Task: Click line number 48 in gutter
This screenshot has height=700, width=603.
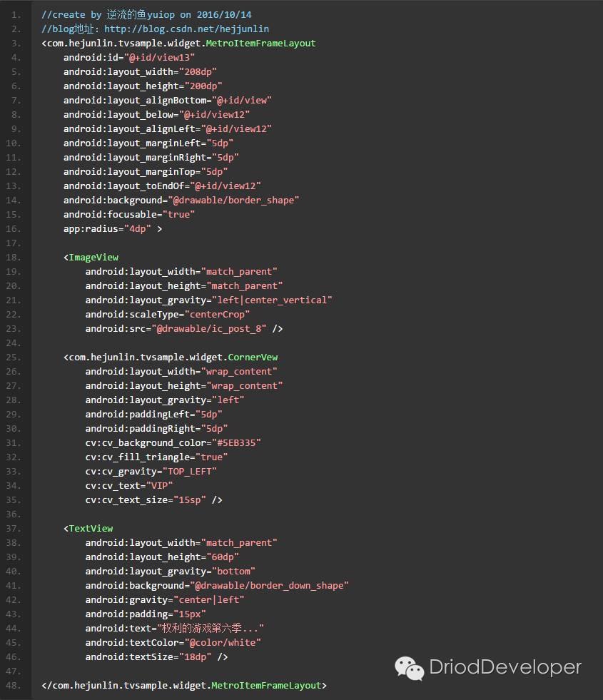Action: point(14,686)
